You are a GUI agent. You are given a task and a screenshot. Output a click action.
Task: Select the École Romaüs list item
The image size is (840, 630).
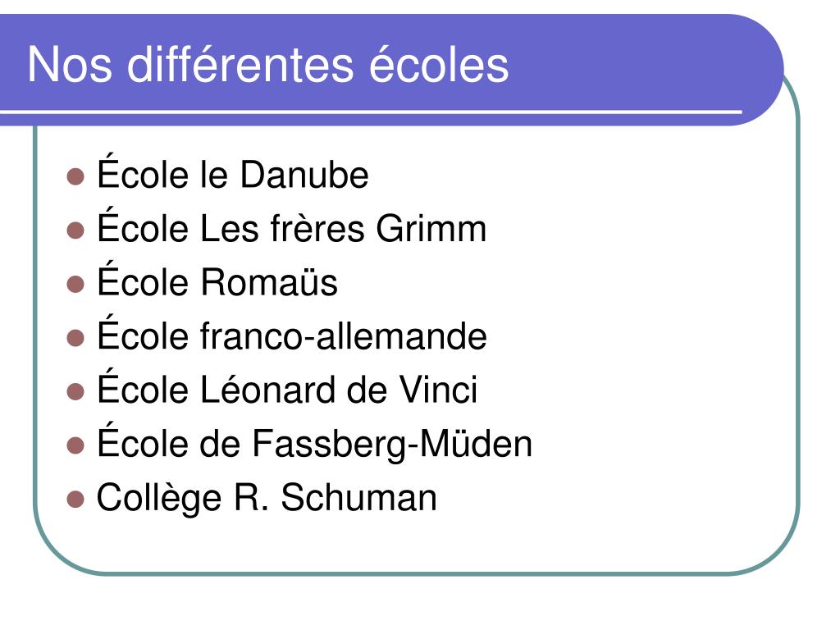pyautogui.click(x=217, y=279)
